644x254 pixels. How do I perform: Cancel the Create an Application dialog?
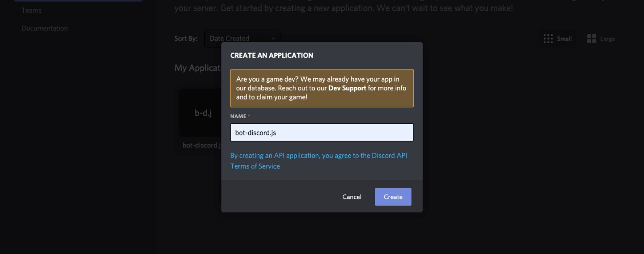pos(352,197)
